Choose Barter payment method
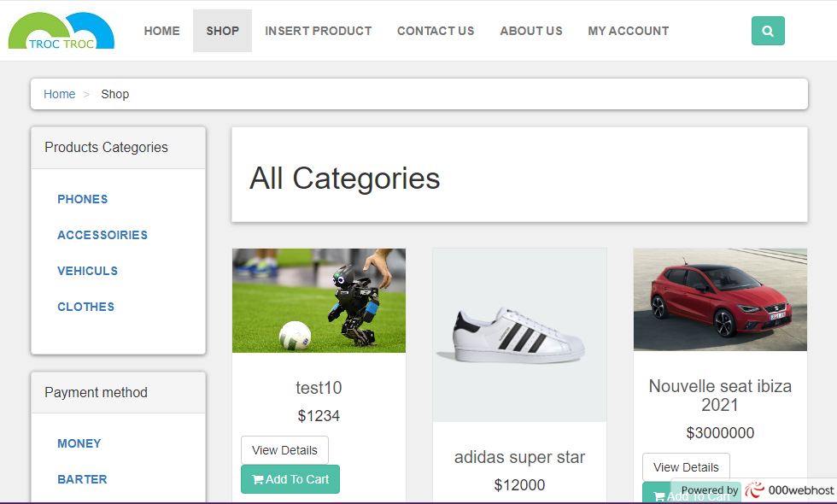Screen dimensions: 837x504 point(82,479)
